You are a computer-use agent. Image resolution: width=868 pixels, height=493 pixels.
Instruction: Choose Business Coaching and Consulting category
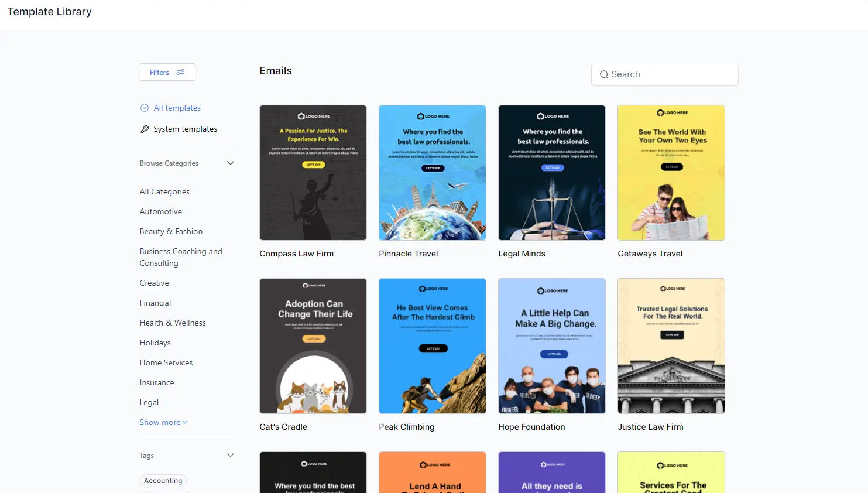[x=180, y=257]
